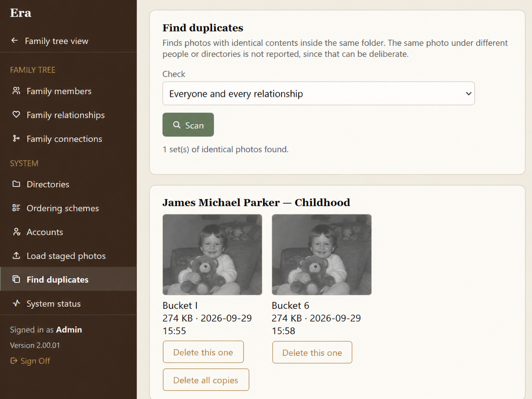Open Load staged photos
The height and width of the screenshot is (399, 532).
[68, 256]
